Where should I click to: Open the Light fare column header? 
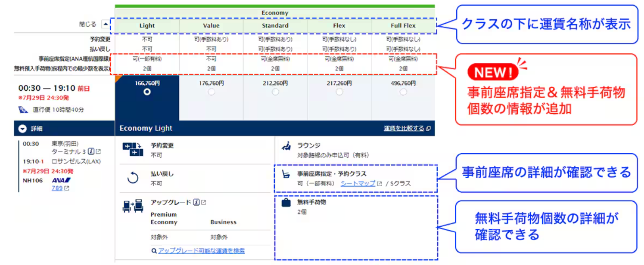[x=147, y=25]
